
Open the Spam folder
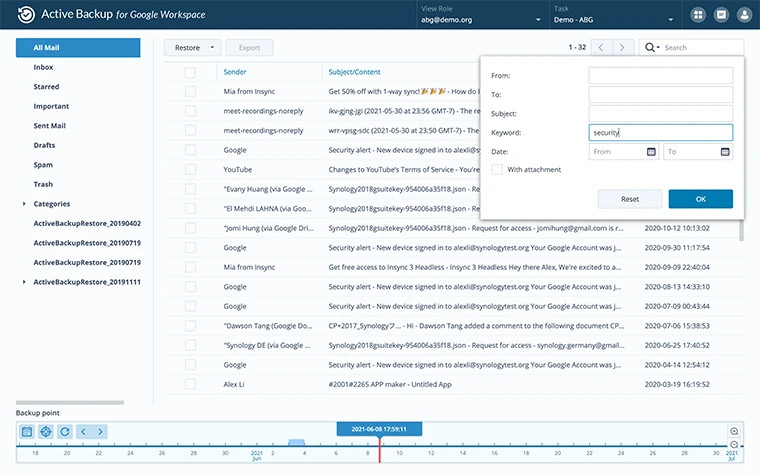tap(43, 165)
